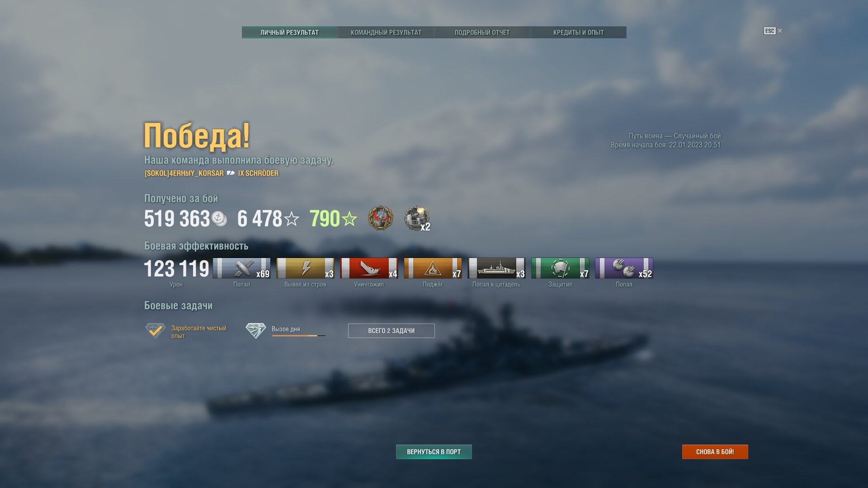Switch to 'Командный результат' tab
This screenshot has height=488, width=868.
[x=386, y=33]
